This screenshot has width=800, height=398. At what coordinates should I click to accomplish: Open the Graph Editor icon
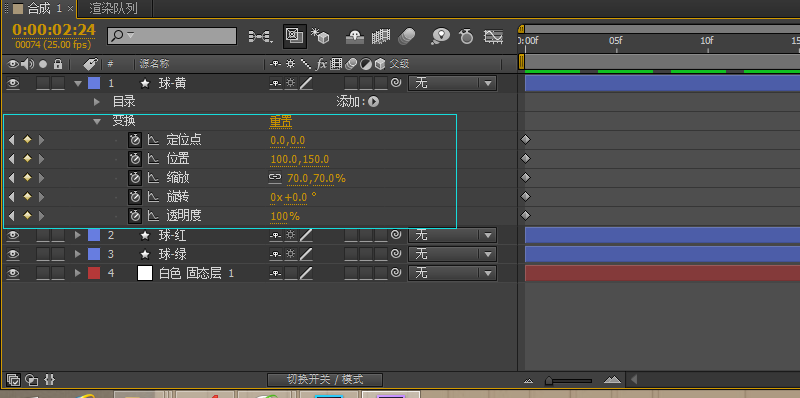[493, 36]
